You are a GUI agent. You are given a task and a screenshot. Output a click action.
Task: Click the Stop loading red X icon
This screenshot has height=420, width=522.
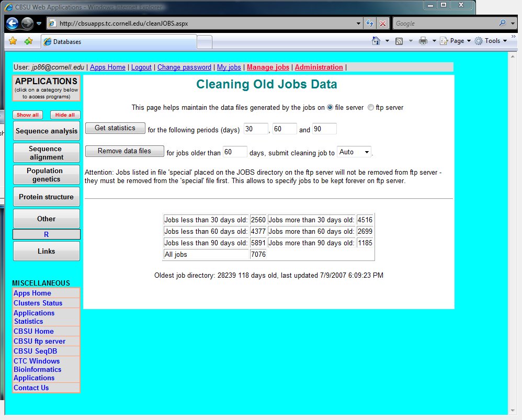pos(383,24)
